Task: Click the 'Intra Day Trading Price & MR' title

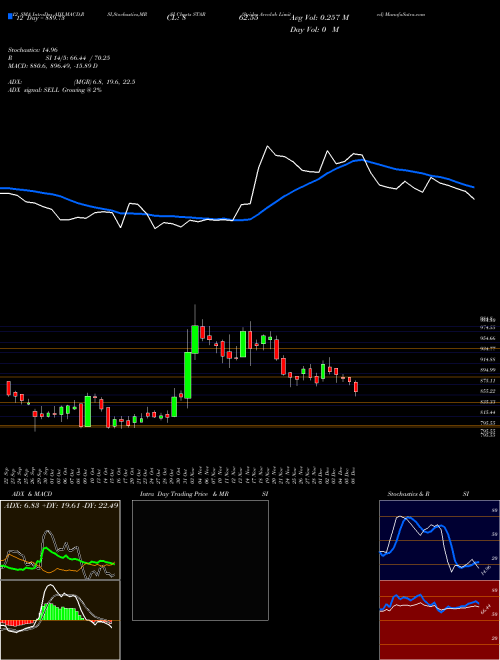Action: pyautogui.click(x=184, y=494)
